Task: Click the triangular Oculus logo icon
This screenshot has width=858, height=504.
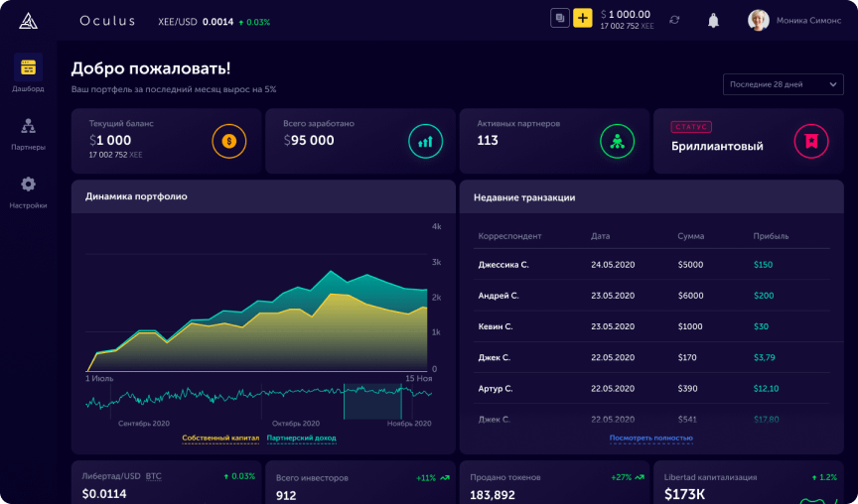Action: click(x=28, y=21)
